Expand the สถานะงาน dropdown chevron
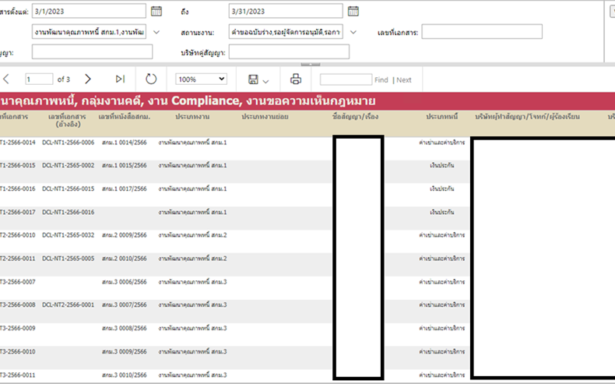615x384 pixels. 353,32
